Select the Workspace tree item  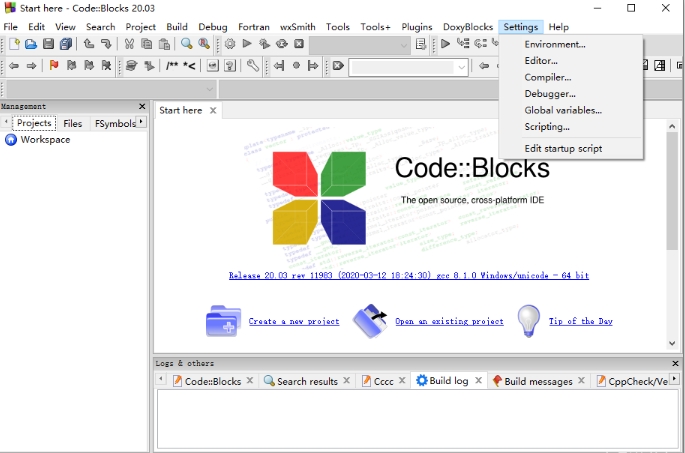coord(45,140)
